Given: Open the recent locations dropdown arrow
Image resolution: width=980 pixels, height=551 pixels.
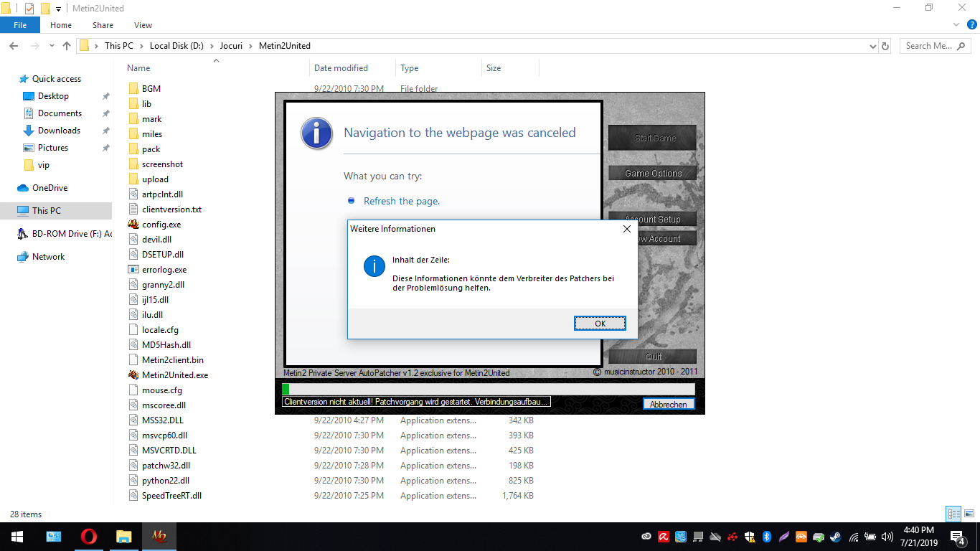Looking at the screenshot, I should (50, 47).
